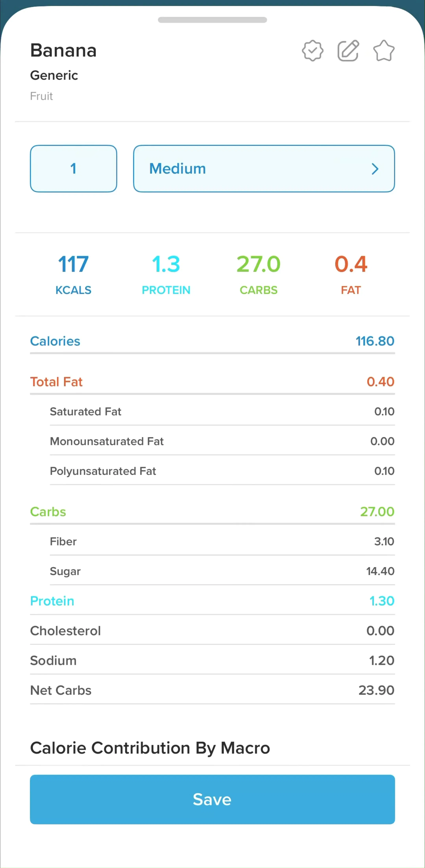The image size is (425, 868).
Task: Open the Medium serving size dropdown
Action: click(264, 169)
